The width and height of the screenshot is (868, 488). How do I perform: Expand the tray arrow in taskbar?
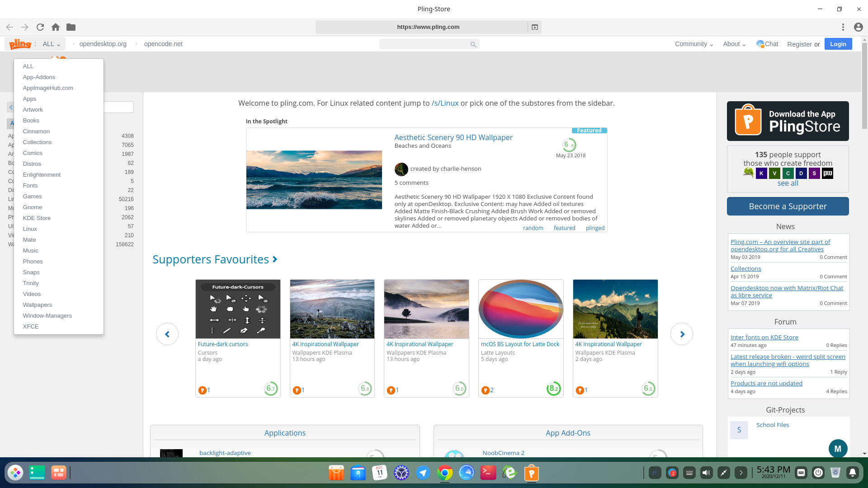[741, 473]
